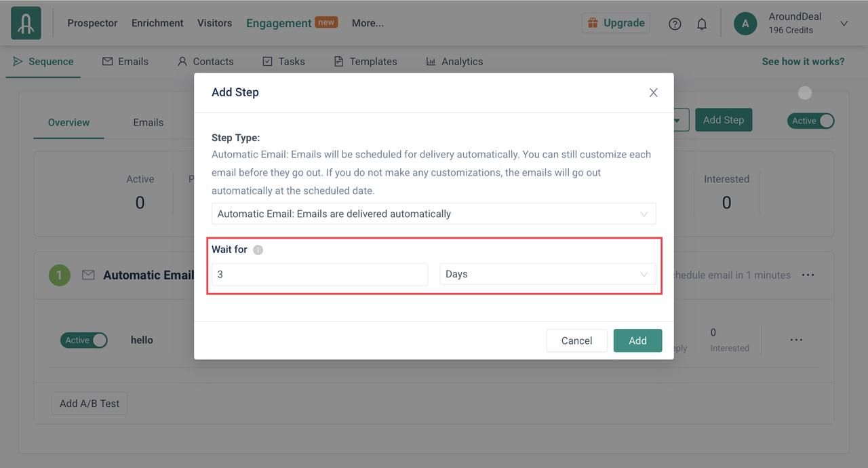Open notifications bell icon

(702, 24)
